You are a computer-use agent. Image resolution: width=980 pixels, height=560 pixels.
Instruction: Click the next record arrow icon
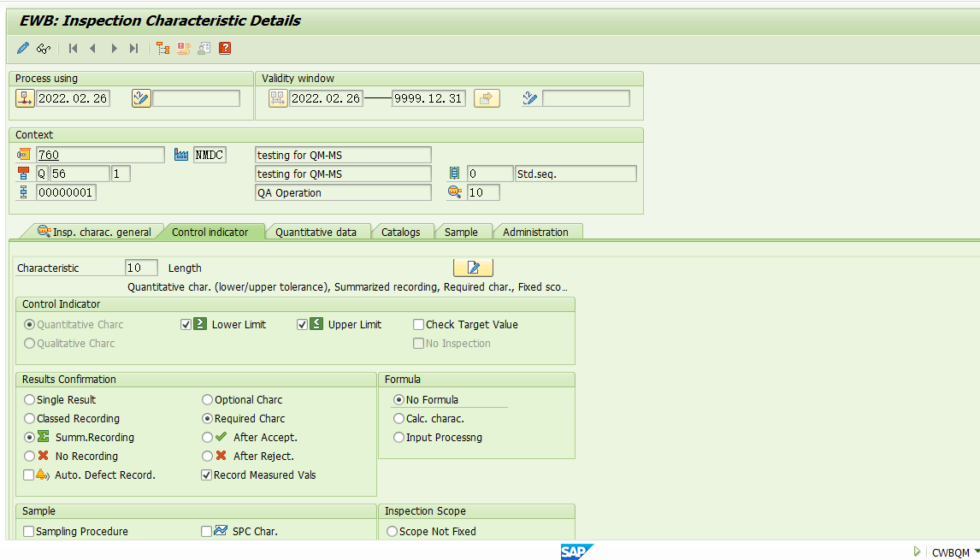pos(114,48)
